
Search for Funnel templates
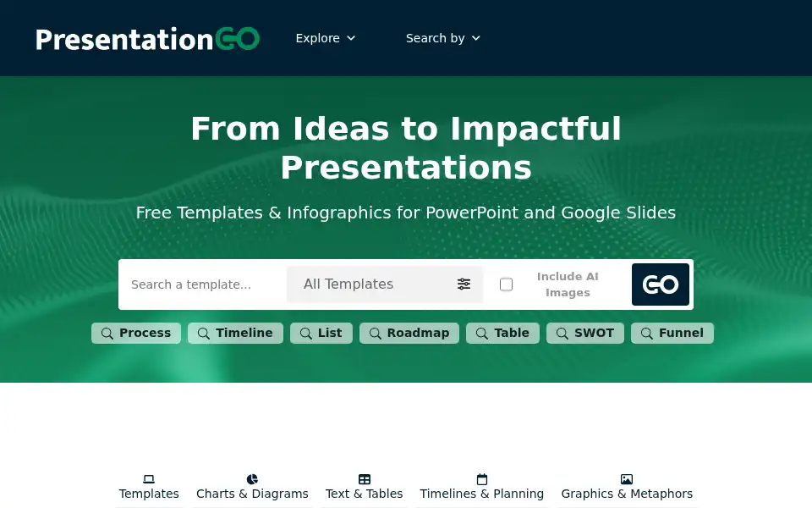(672, 333)
